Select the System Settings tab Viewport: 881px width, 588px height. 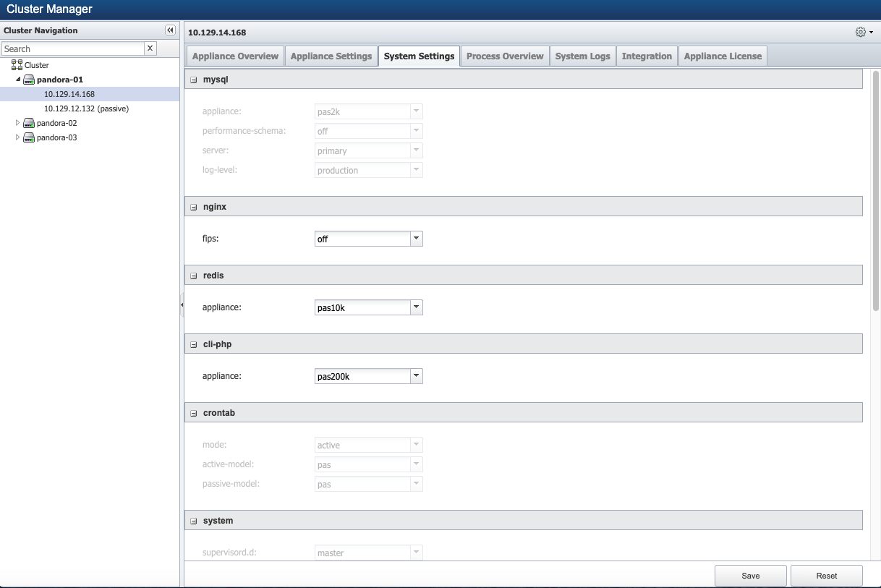[420, 56]
